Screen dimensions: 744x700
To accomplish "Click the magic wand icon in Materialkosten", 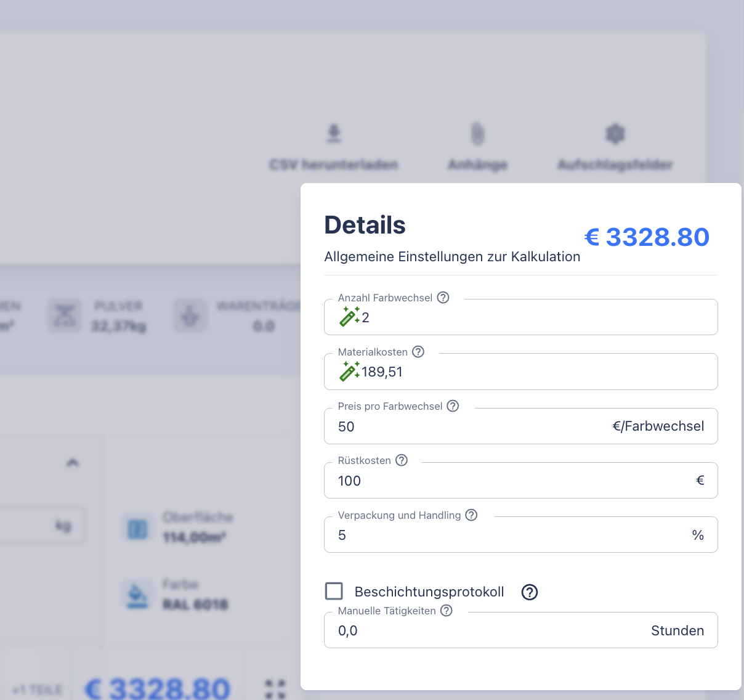I will [349, 371].
